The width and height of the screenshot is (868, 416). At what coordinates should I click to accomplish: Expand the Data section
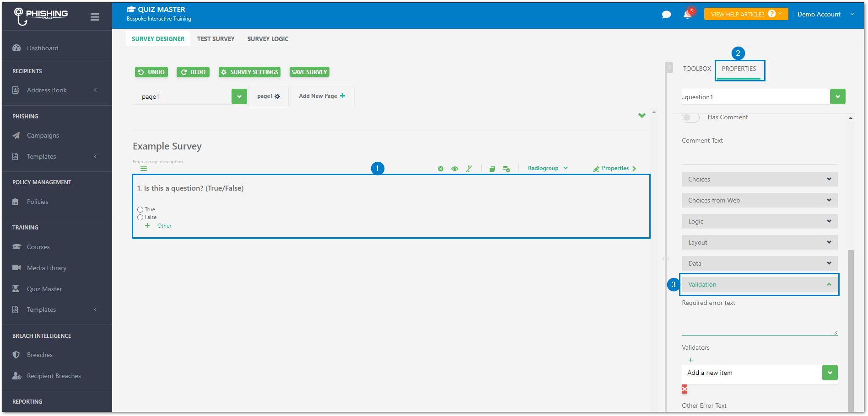point(760,263)
